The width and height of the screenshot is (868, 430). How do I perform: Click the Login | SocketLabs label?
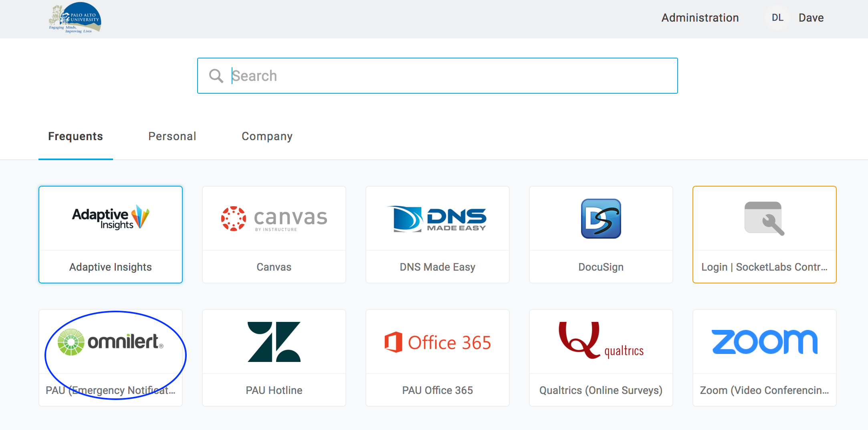coord(765,267)
